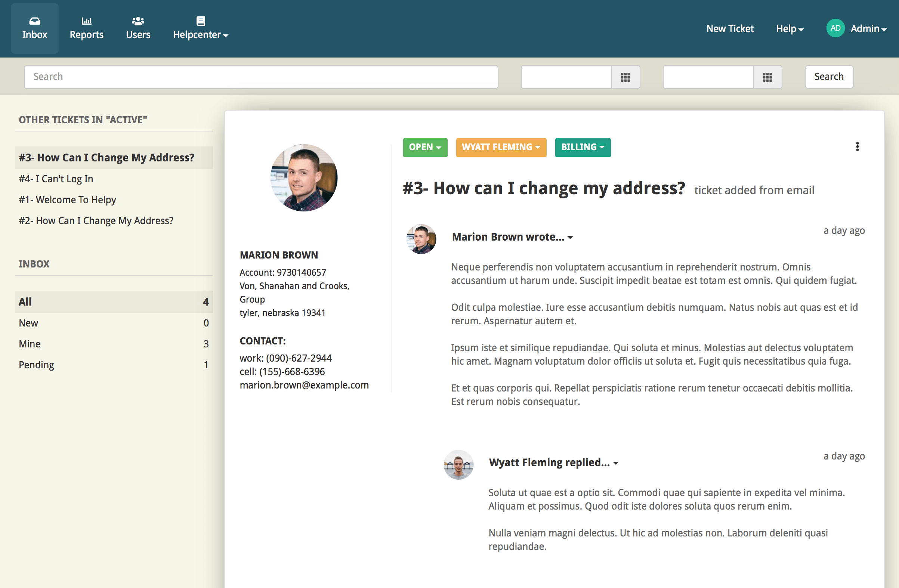This screenshot has height=588, width=899.
Task: Click the Helpcenter book icon
Action: click(201, 21)
